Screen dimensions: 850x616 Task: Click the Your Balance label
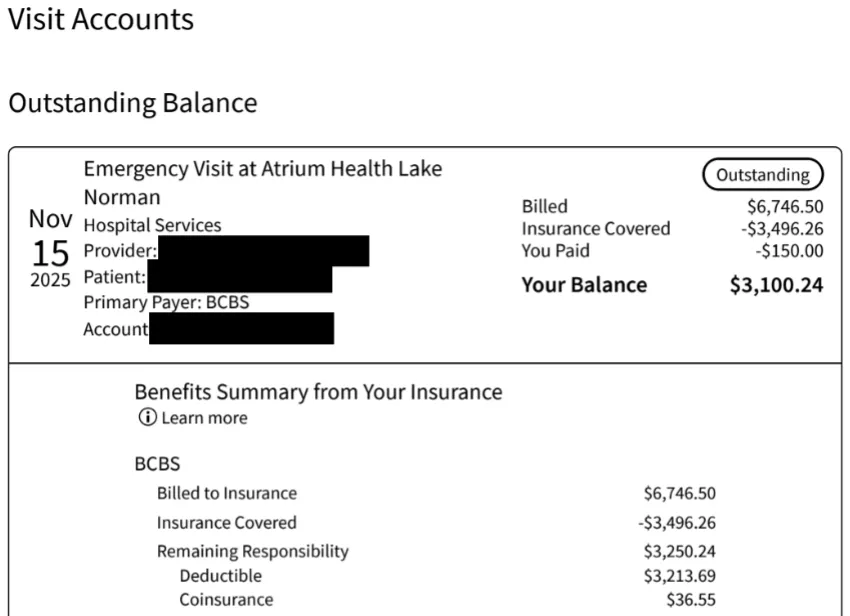584,285
